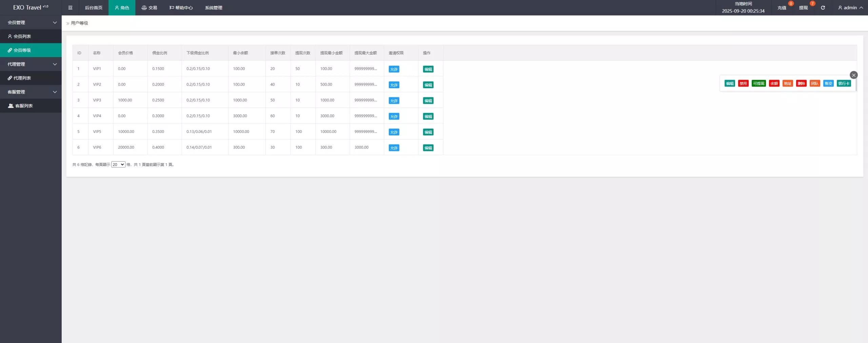Open the rows-per-page dropdown showing 20
Image resolution: width=868 pixels, height=343 pixels.
point(118,165)
